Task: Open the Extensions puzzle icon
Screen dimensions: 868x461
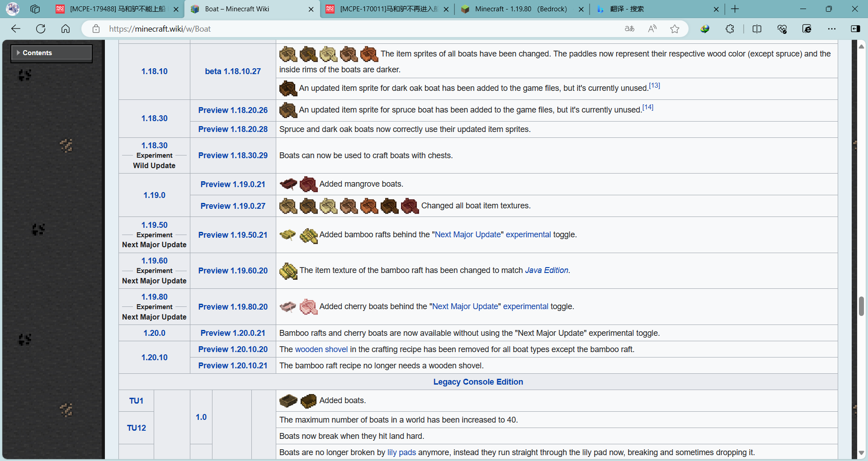Action: point(730,29)
